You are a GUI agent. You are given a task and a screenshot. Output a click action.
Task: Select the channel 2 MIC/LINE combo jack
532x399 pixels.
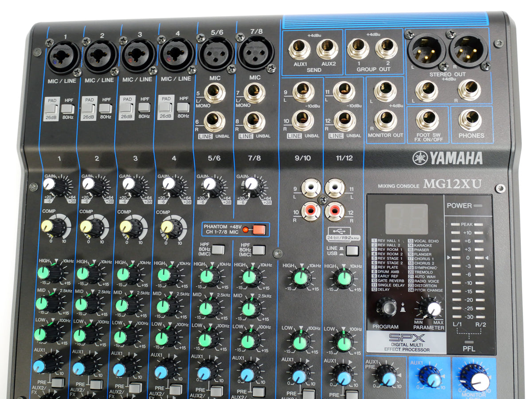pyautogui.click(x=101, y=56)
